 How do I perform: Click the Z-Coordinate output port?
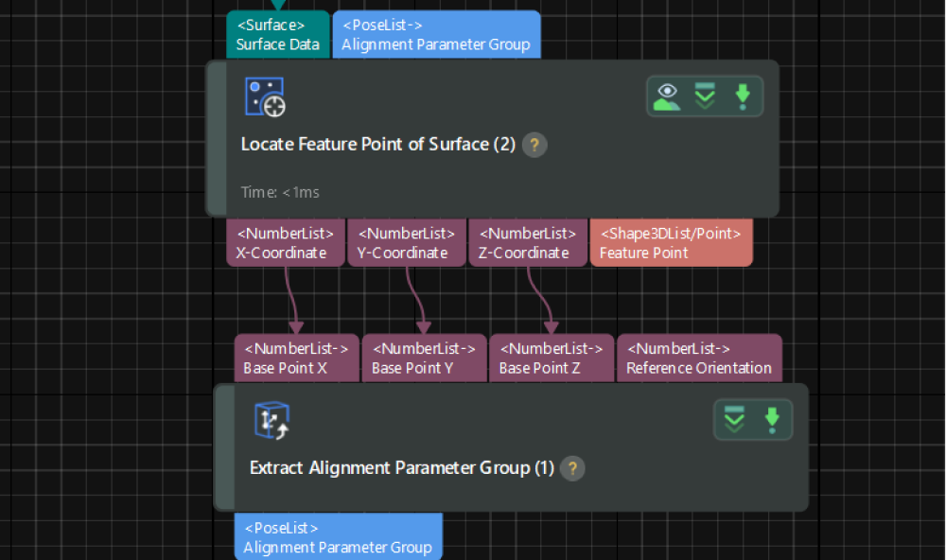[527, 243]
